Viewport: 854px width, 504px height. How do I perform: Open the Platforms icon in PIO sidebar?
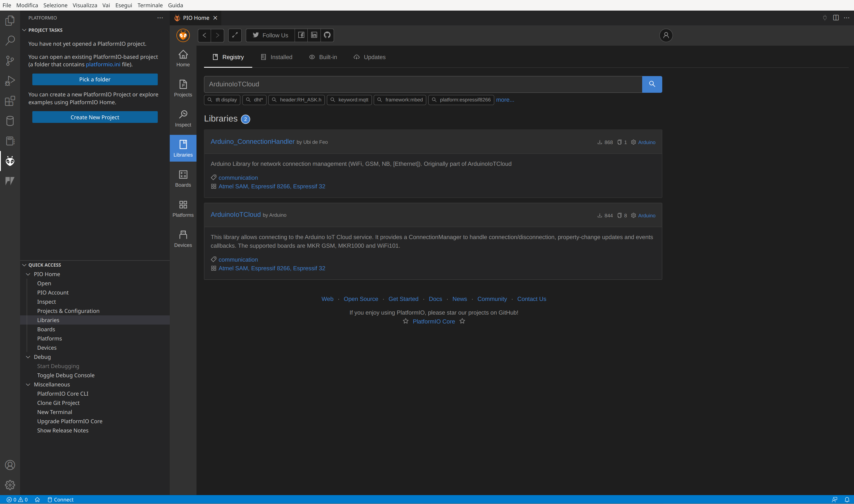(x=183, y=208)
